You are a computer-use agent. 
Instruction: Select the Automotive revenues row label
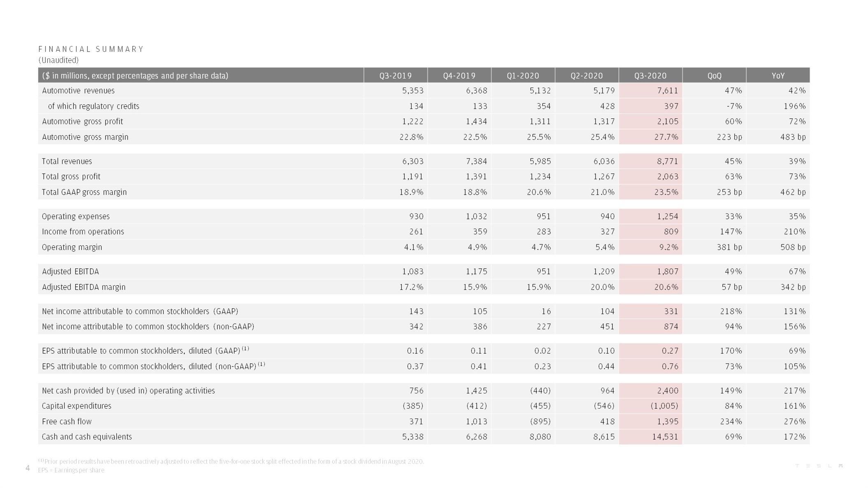78,90
